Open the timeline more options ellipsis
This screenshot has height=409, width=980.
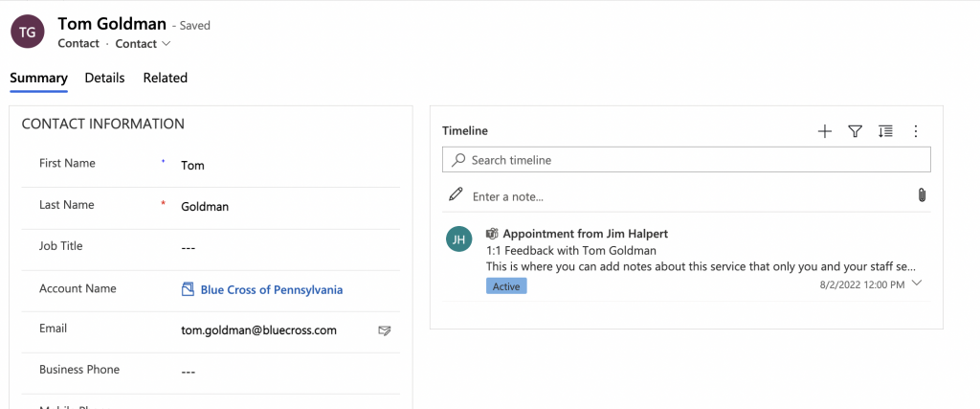(x=916, y=131)
